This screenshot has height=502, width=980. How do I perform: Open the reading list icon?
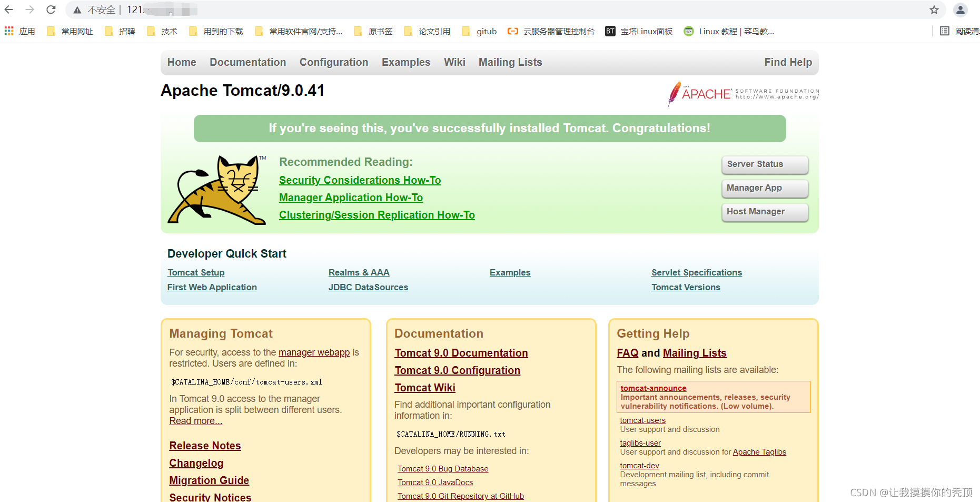coord(945,32)
